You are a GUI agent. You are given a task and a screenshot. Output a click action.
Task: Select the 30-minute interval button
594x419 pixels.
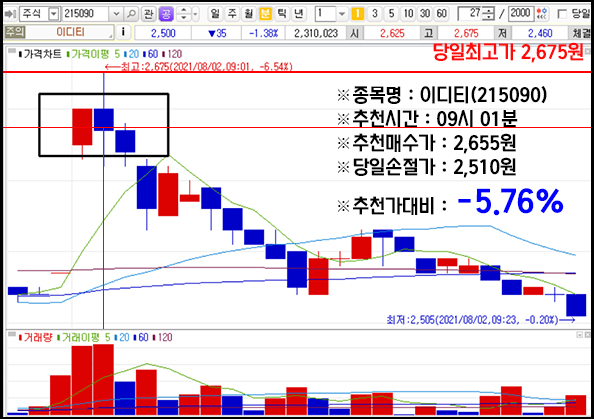pyautogui.click(x=425, y=14)
